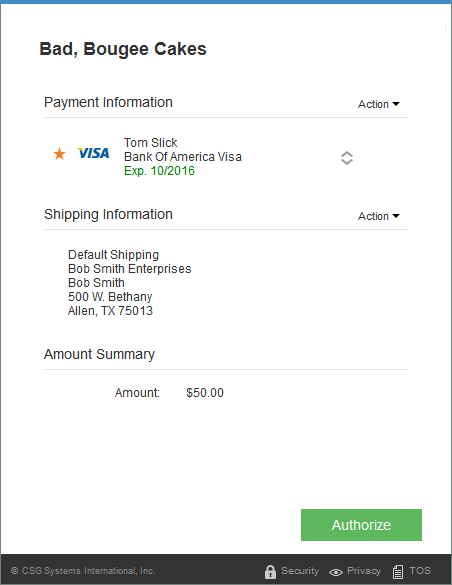Click the green Authorize button

[361, 525]
